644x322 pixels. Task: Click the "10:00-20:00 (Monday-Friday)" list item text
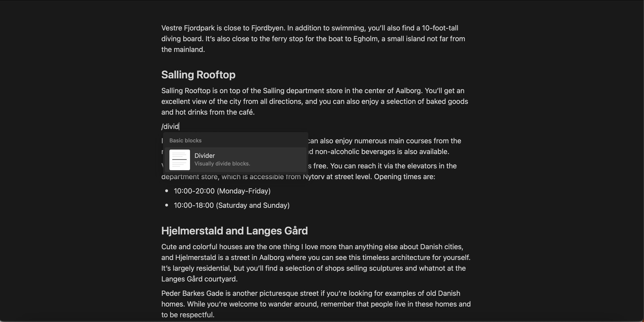coord(222,191)
